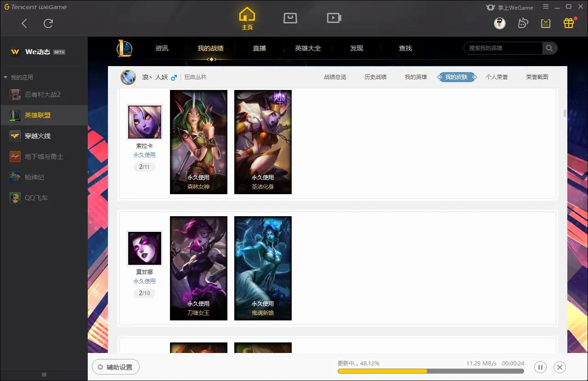Click the update progress bar
Image resolution: width=588 pixels, height=381 pixels.
(x=430, y=371)
